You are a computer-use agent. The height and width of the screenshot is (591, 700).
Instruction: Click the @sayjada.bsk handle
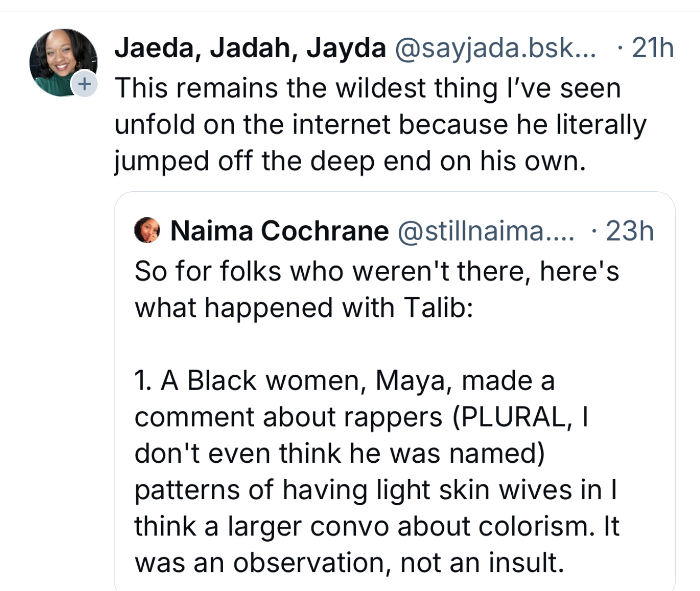pyautogui.click(x=495, y=48)
